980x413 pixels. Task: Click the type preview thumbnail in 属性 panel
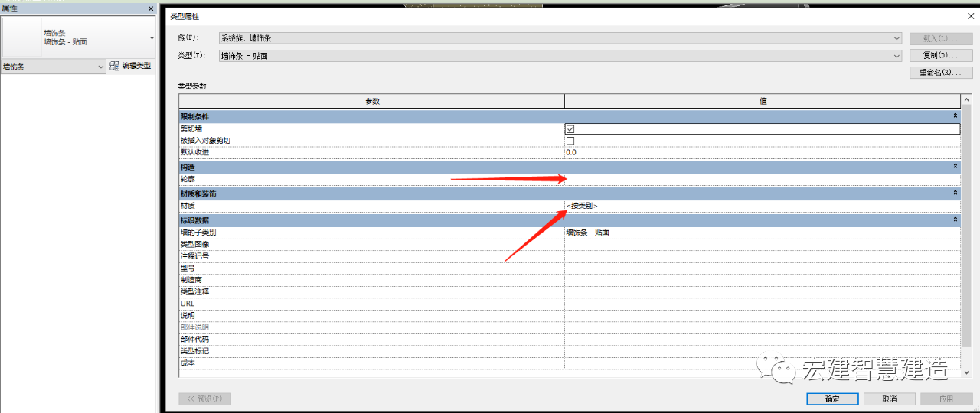click(21, 37)
